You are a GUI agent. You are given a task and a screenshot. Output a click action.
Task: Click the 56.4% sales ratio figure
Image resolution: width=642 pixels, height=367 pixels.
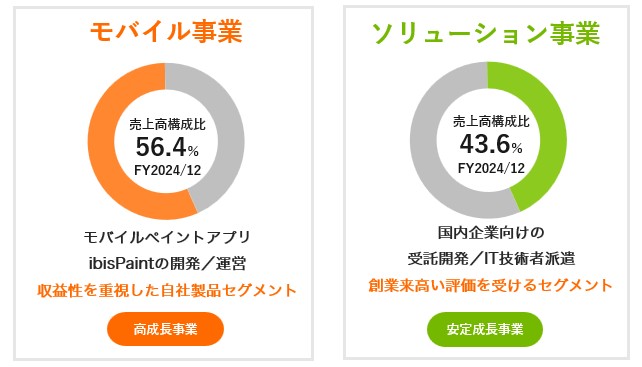(x=167, y=147)
